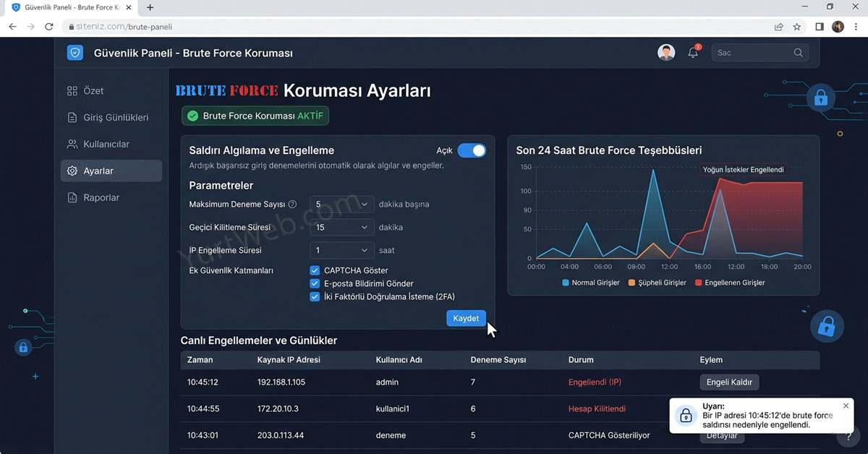Click the Kaydet button
Viewport: 868px width, 454px height.
[466, 318]
